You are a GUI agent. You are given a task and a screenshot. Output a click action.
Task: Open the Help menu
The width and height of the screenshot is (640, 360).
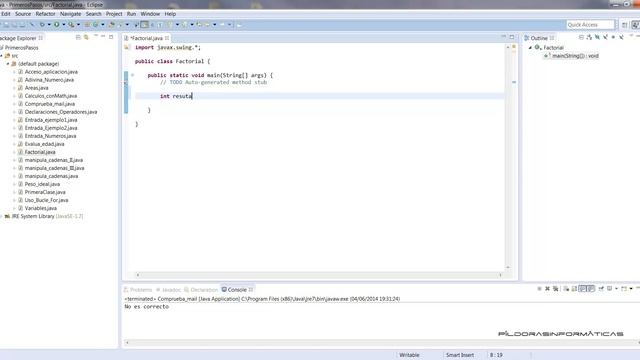coord(170,14)
